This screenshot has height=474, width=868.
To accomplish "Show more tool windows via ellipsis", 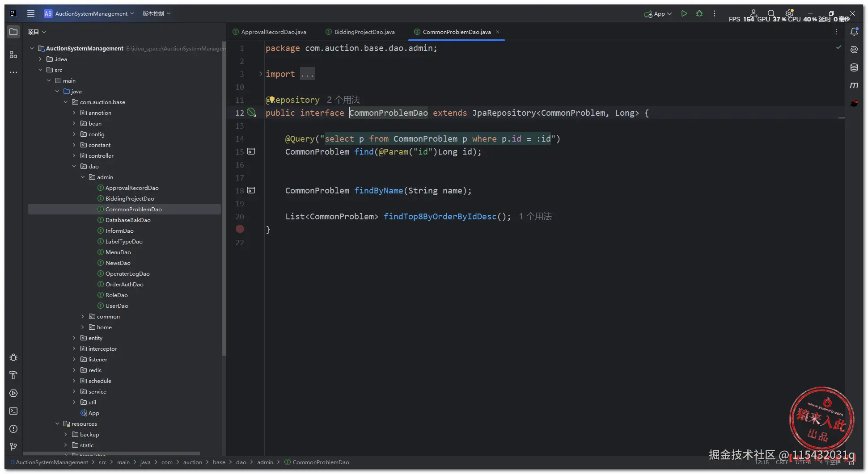I will (x=13, y=72).
